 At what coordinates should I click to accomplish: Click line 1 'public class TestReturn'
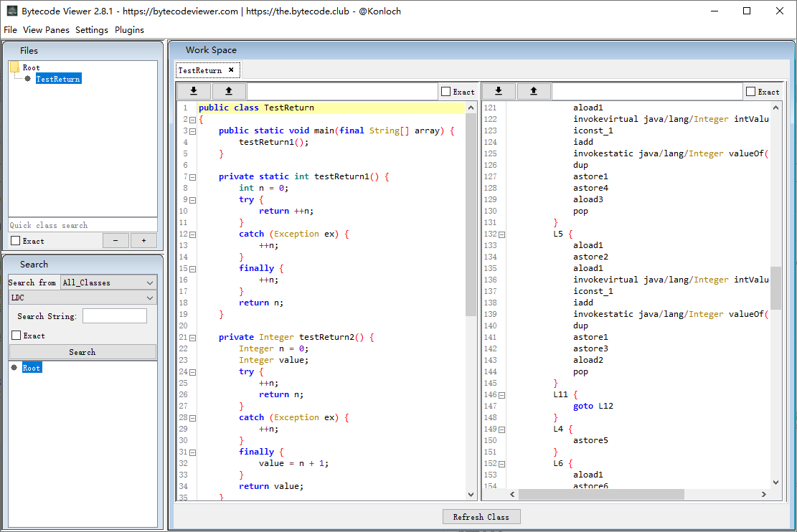[256, 108]
